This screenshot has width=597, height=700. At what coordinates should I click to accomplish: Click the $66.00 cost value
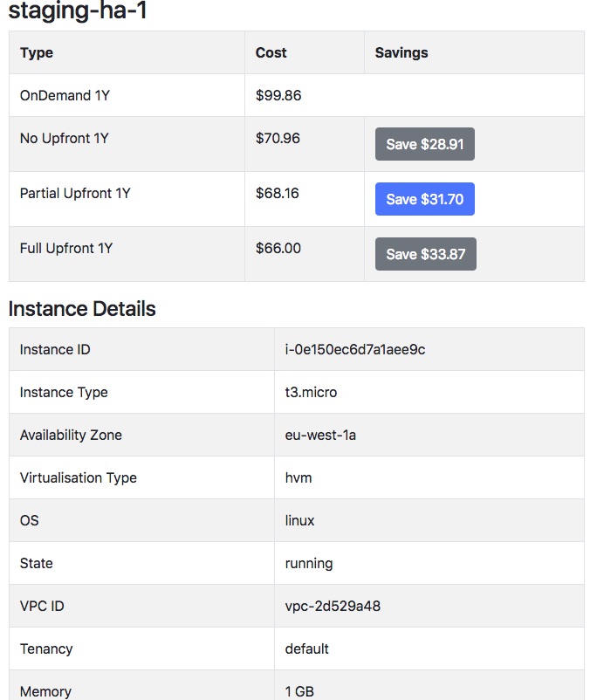[278, 248]
